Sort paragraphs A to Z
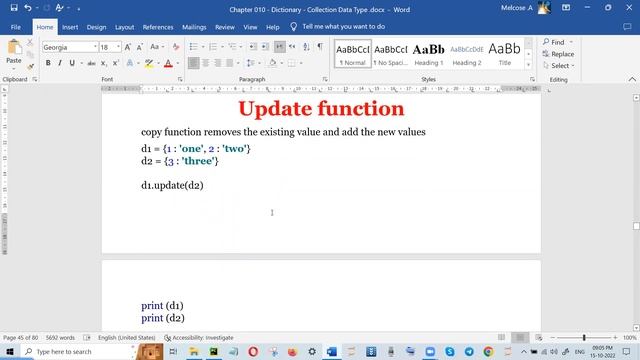This screenshot has height=360, width=640. 306,47
